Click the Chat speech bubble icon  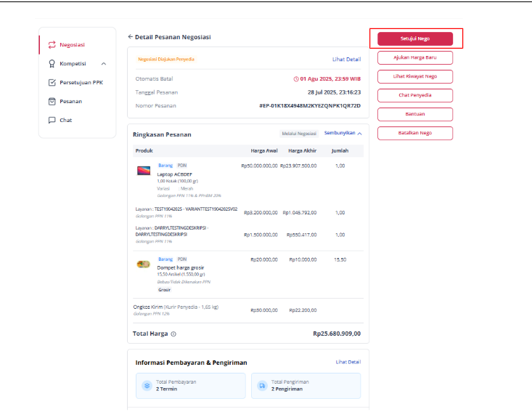pyautogui.click(x=52, y=120)
